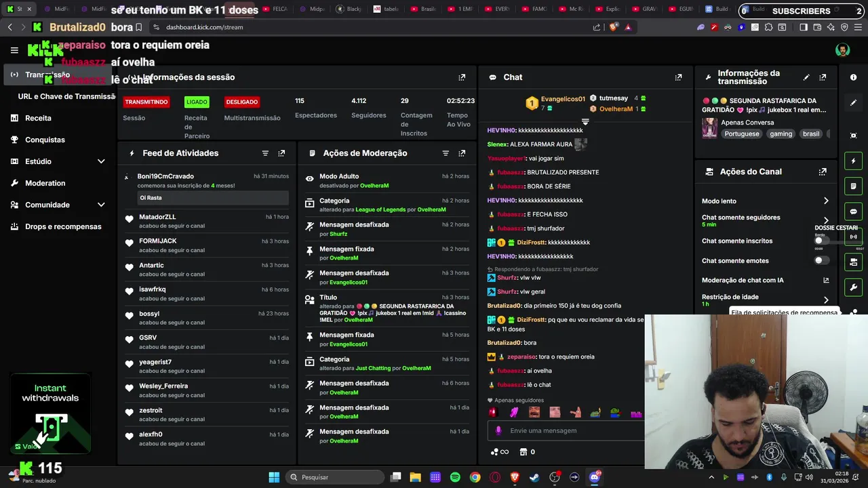Click the purple microphone icon in chat input
868x488 pixels.
point(498,430)
